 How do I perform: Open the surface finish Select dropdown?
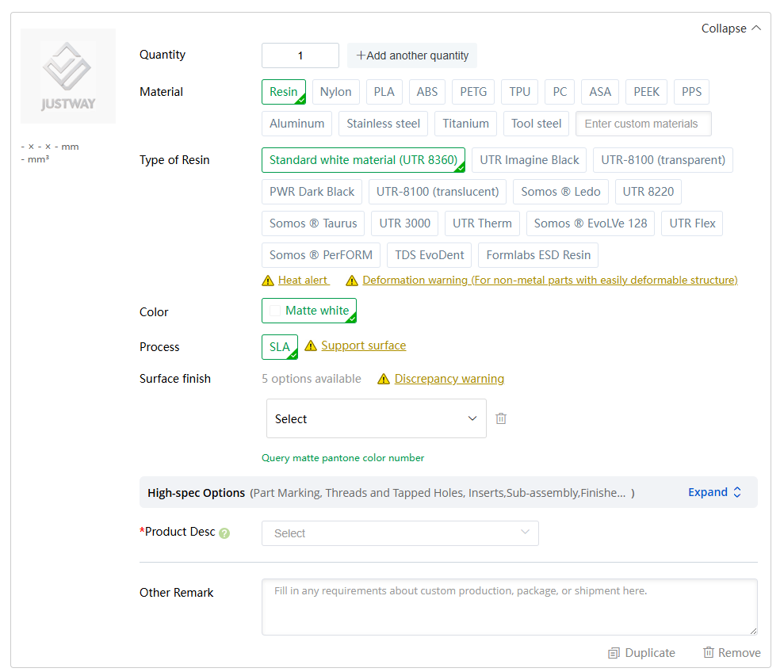click(x=376, y=418)
